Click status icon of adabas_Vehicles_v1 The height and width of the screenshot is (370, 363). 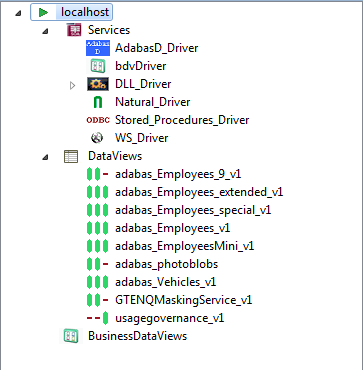pos(97,282)
